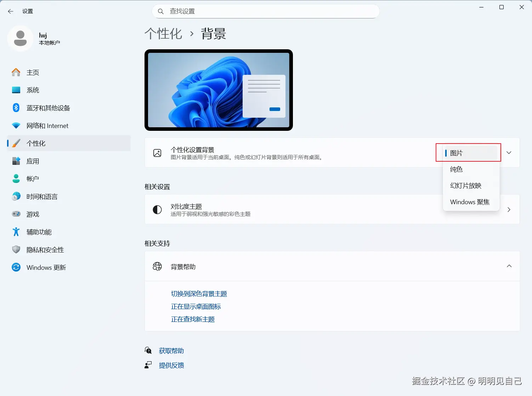Click the 游戏 gamepad icon
This screenshot has height=396, width=532.
coord(16,214)
